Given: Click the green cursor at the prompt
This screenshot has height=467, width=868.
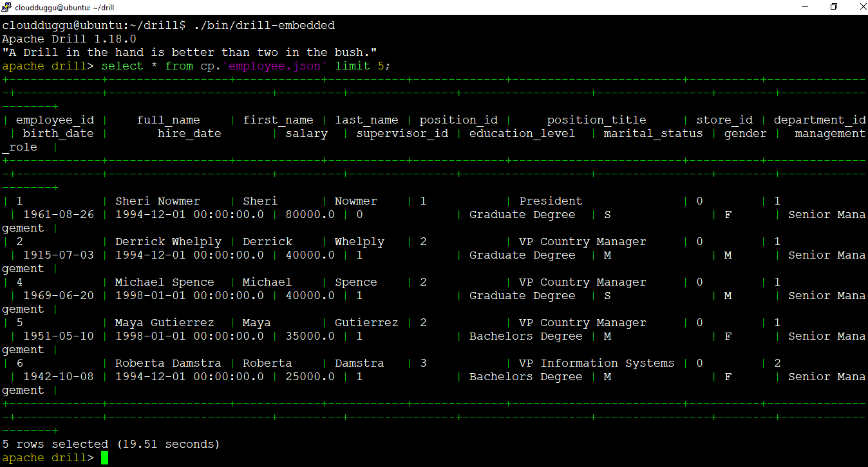Looking at the screenshot, I should click(105, 458).
